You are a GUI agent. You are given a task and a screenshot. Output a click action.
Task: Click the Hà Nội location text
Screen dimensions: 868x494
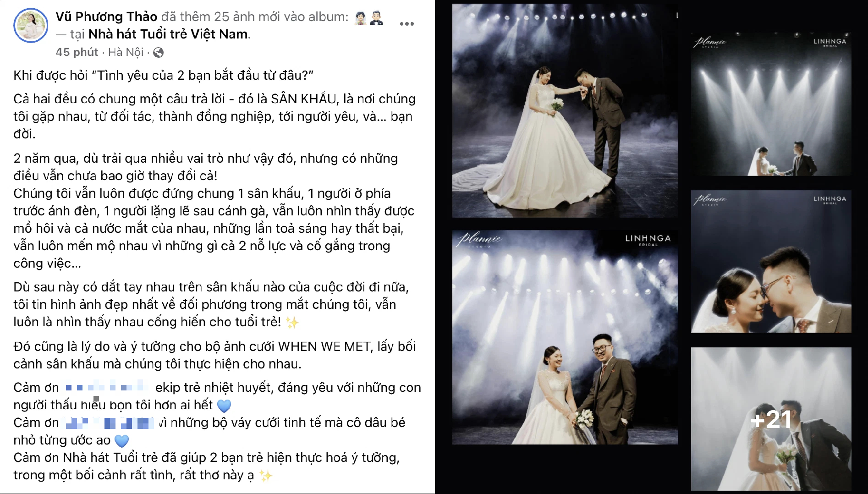[126, 52]
